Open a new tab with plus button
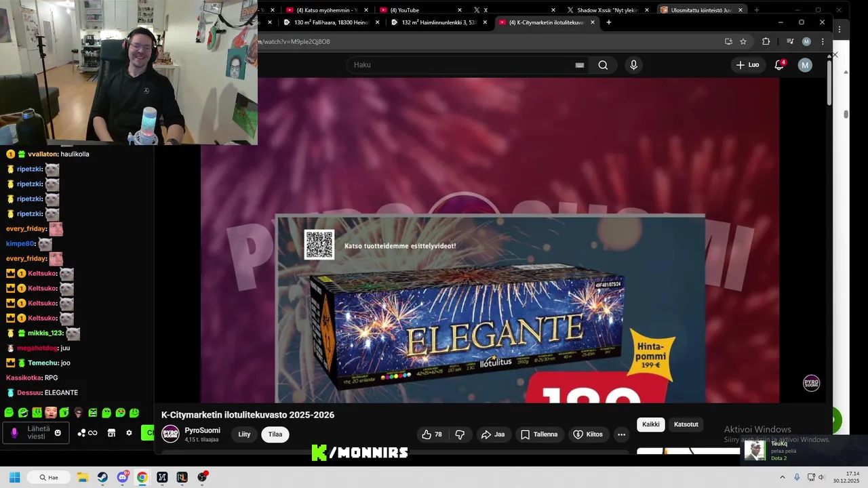 (608, 22)
